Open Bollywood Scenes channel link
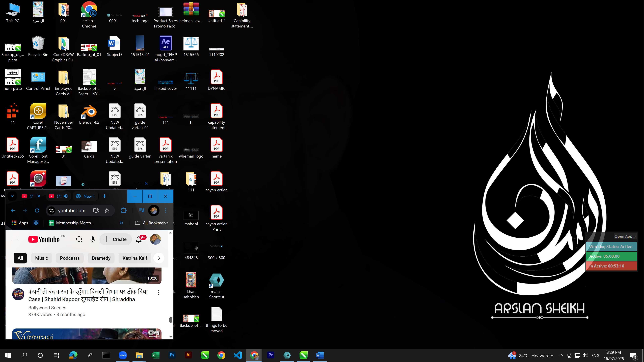This screenshot has width=644, height=362. coord(47,308)
